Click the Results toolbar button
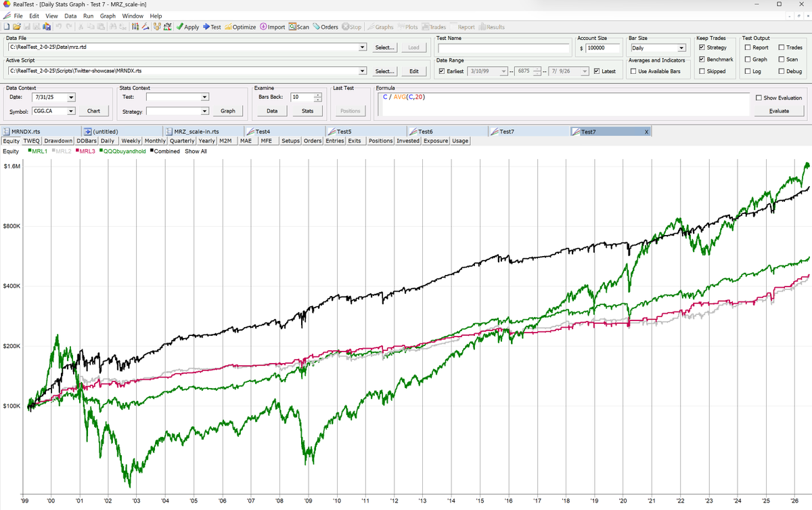Screen dimensions: 812x510 [x=492, y=27]
